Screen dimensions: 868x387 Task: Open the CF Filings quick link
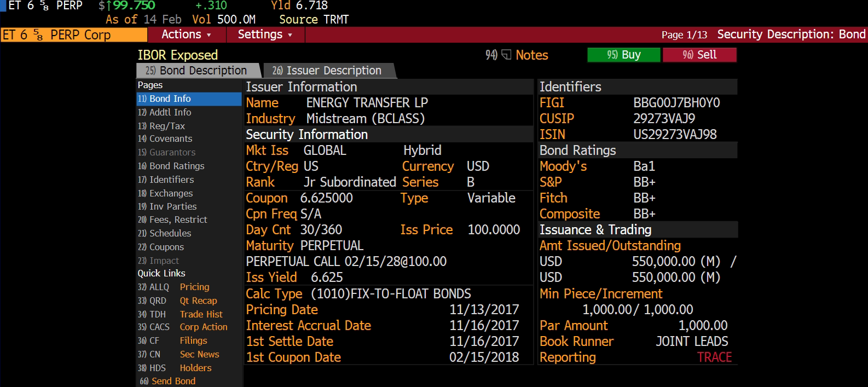click(172, 340)
